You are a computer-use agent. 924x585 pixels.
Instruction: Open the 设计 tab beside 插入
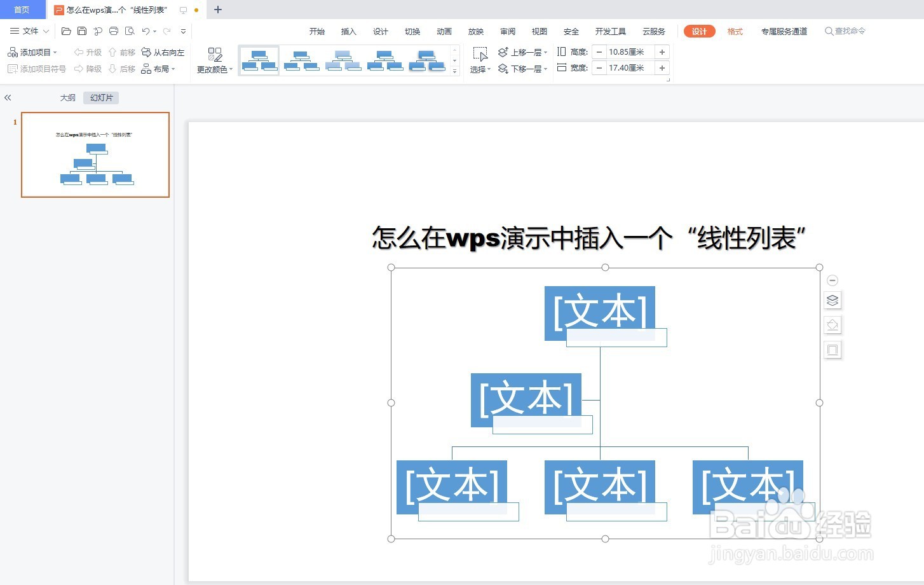pos(381,31)
